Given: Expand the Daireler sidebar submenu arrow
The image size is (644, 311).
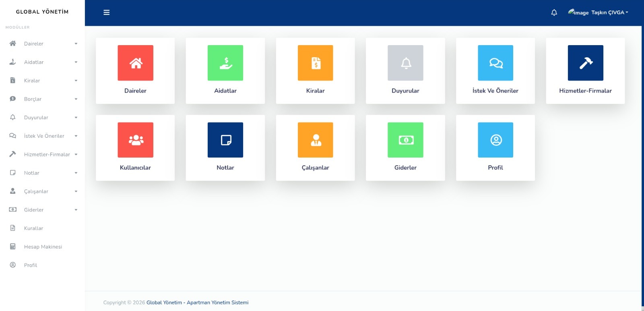Looking at the screenshot, I should coord(76,44).
